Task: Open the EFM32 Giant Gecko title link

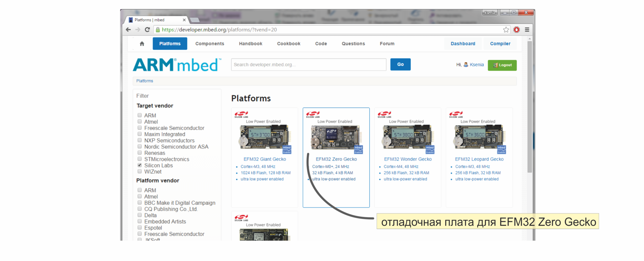Action: coord(265,159)
